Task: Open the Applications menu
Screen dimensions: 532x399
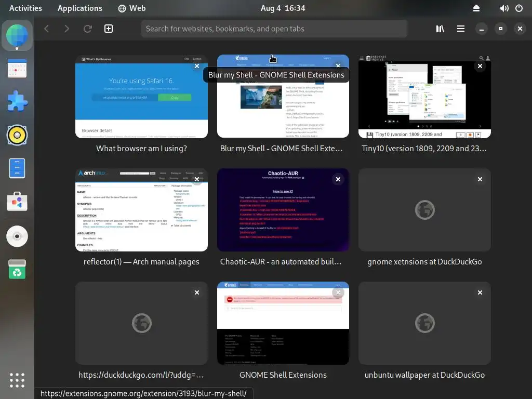Action: [79, 8]
